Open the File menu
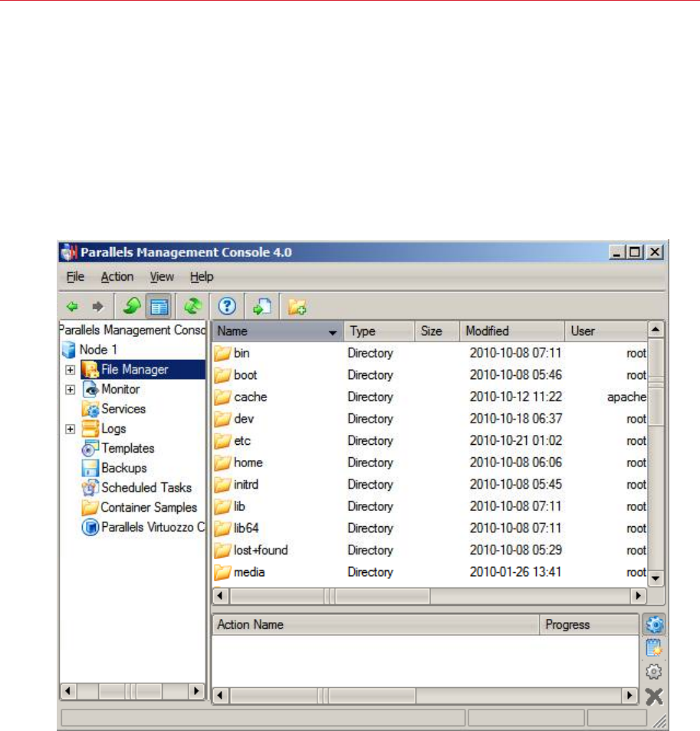This screenshot has height=731, width=700. coord(75,277)
